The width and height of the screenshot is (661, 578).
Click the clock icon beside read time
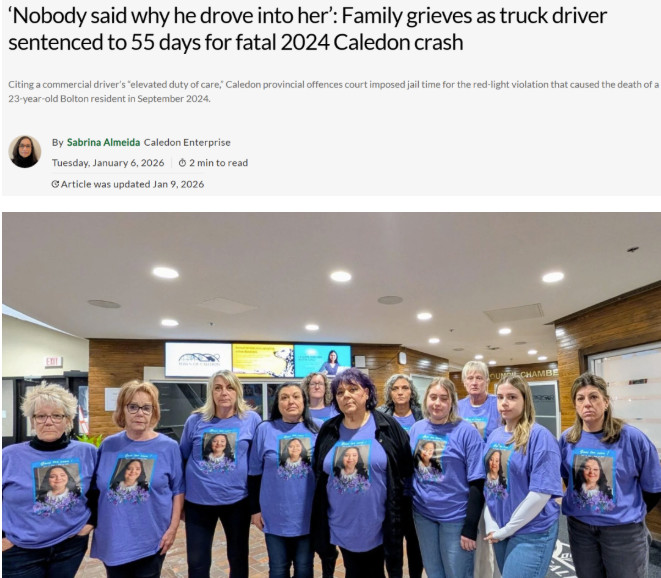click(182, 163)
